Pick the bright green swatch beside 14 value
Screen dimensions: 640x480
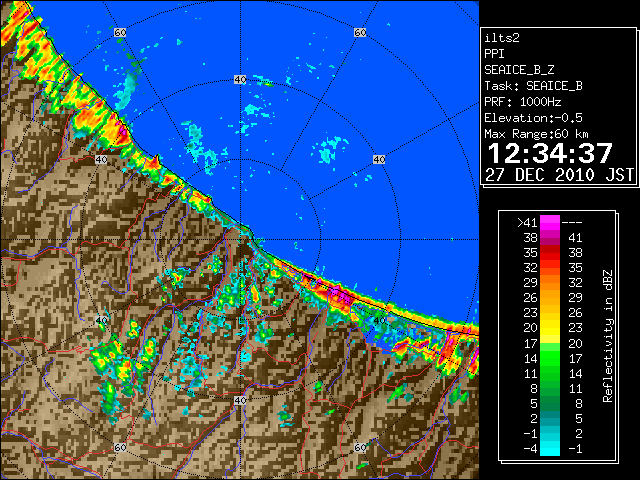550,358
